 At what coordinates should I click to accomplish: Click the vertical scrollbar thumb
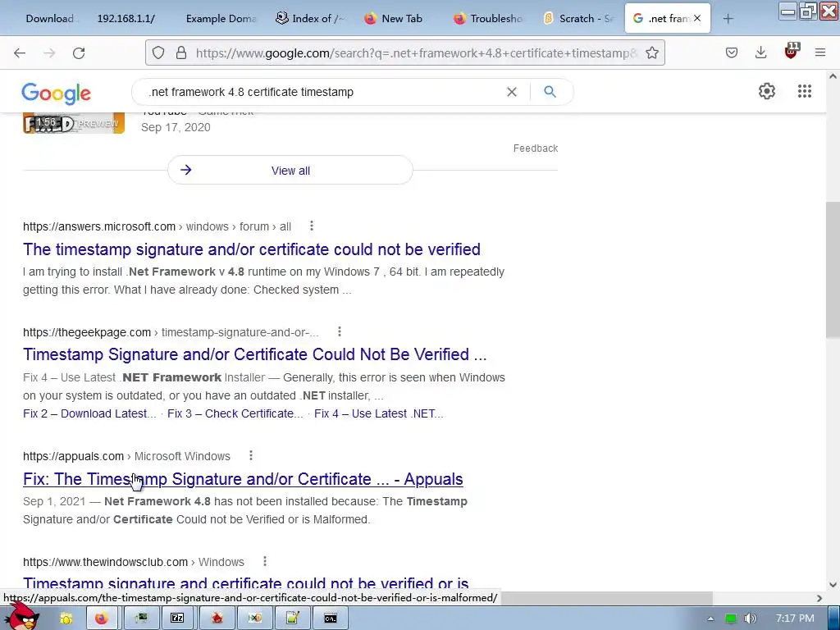(832, 269)
